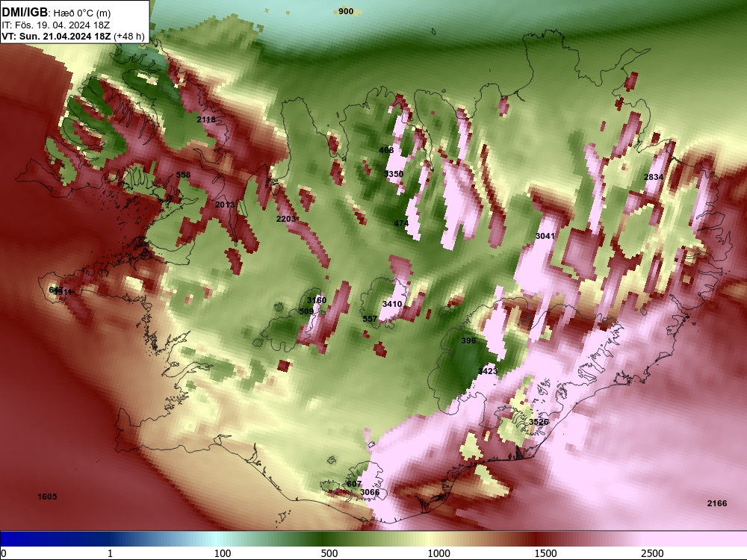Viewport: 747px width, 560px height.
Task: Click the value 2166 over the ocean
Action: coord(717,503)
